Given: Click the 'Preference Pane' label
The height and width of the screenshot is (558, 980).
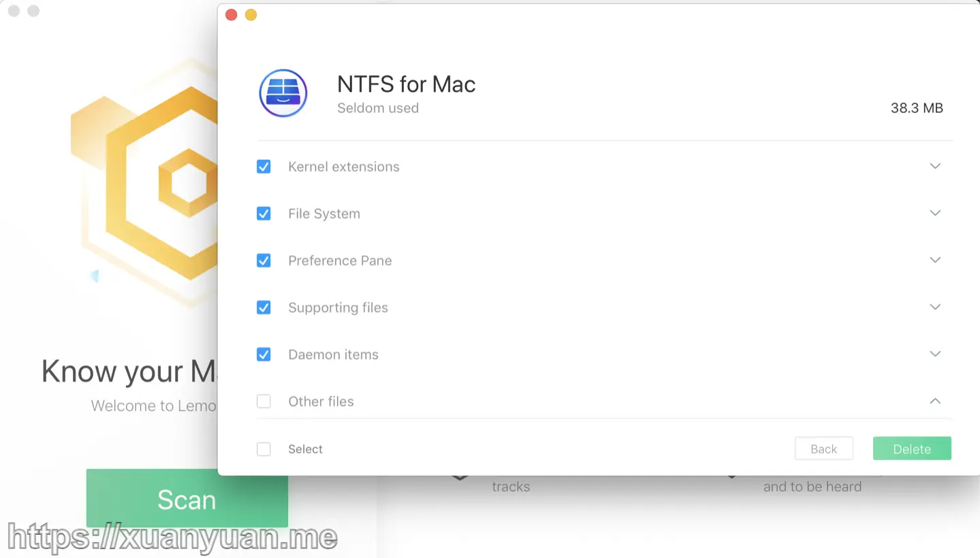Looking at the screenshot, I should point(340,261).
